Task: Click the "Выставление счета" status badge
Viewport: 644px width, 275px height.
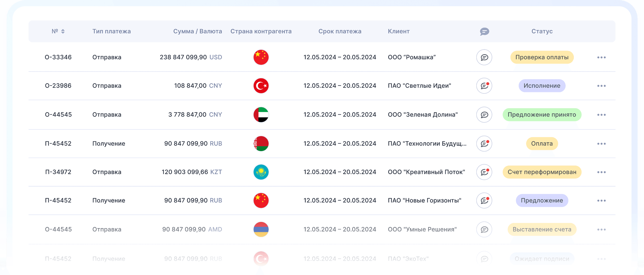Action: (x=542, y=229)
